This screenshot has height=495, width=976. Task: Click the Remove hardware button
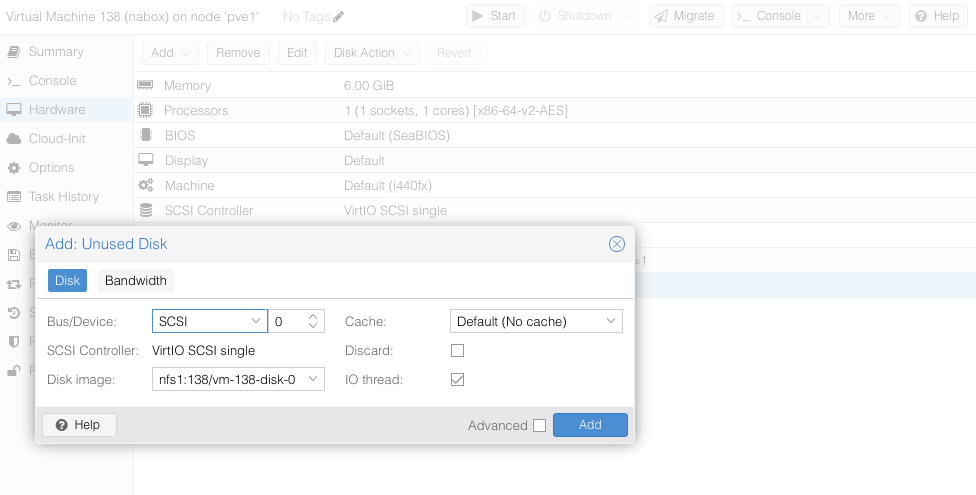[238, 53]
